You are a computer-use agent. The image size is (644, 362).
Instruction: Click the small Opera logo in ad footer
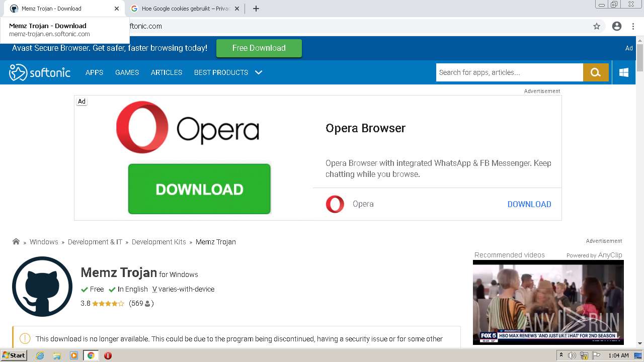pos(335,204)
